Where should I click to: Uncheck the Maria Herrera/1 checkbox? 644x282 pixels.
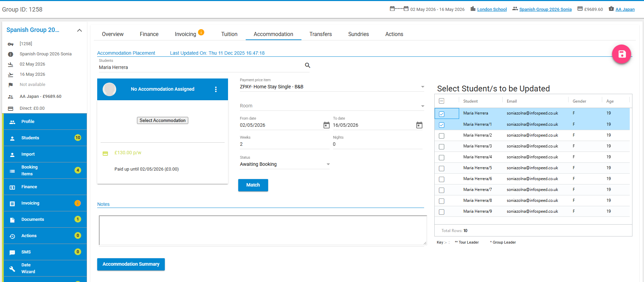tap(441, 125)
